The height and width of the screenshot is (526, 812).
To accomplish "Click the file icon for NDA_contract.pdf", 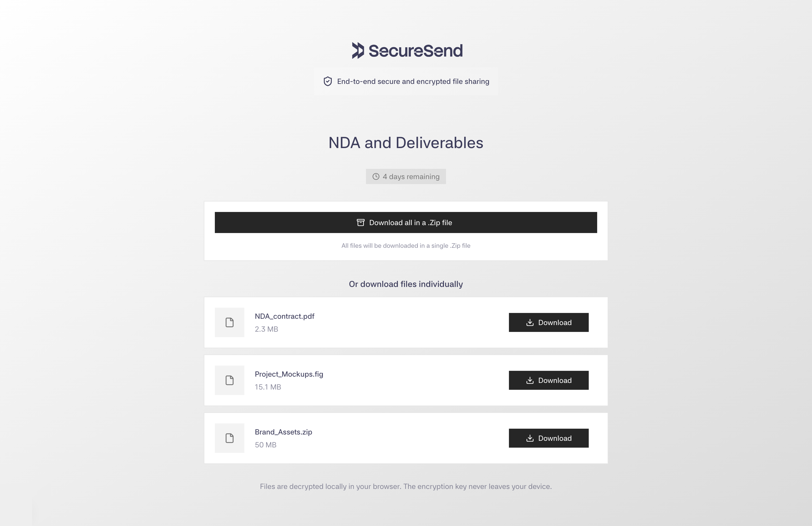I will click(x=230, y=322).
